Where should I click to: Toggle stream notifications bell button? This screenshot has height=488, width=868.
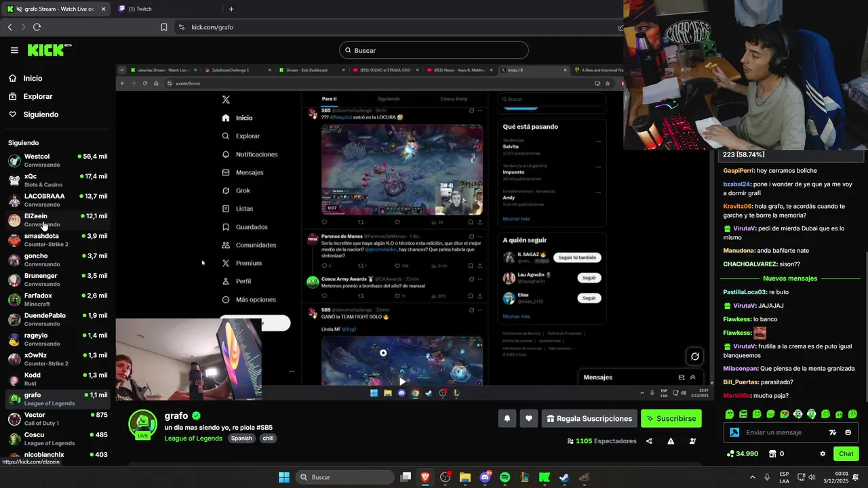point(507,419)
